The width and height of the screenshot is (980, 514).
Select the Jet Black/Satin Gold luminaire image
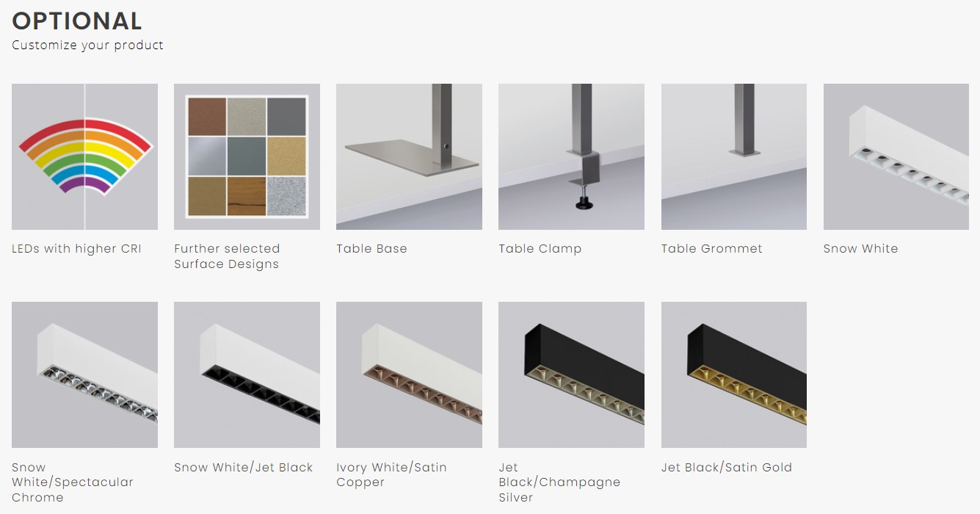734,374
